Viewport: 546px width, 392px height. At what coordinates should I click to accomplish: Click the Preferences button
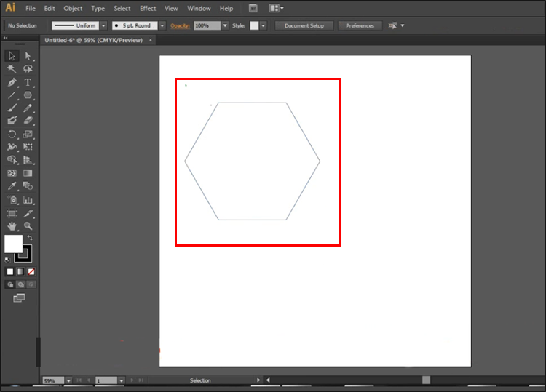[x=360, y=25]
